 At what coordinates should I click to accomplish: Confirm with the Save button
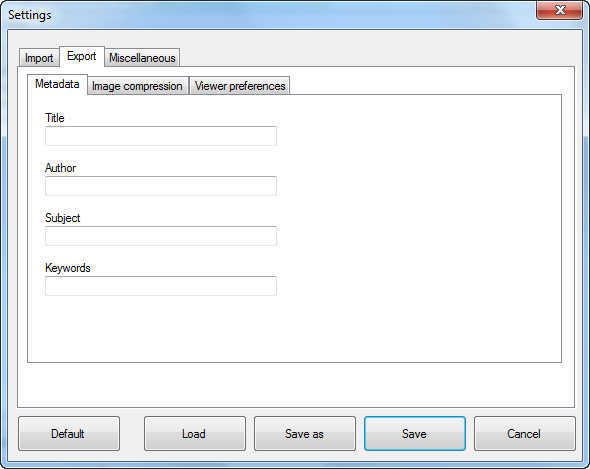click(415, 434)
